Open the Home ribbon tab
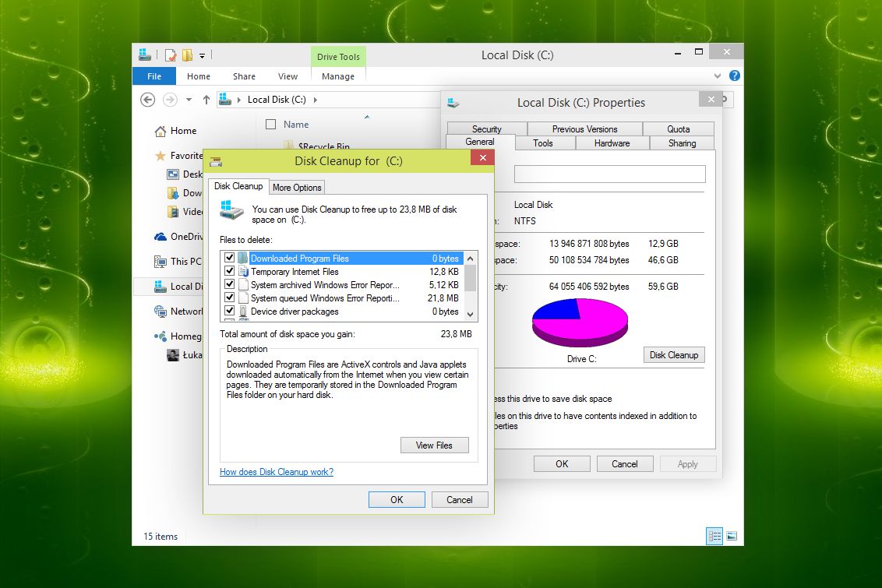 [x=199, y=76]
